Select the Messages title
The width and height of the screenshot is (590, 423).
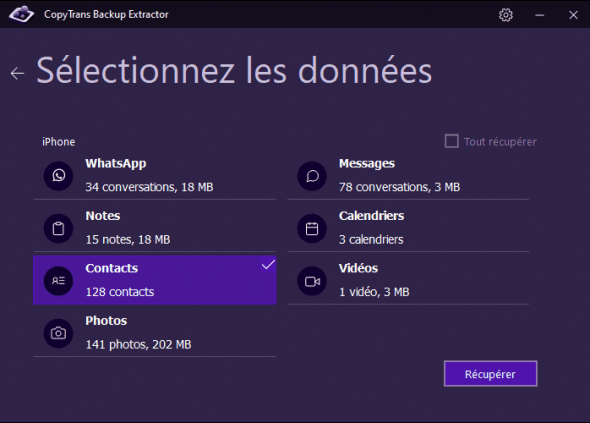coord(367,164)
